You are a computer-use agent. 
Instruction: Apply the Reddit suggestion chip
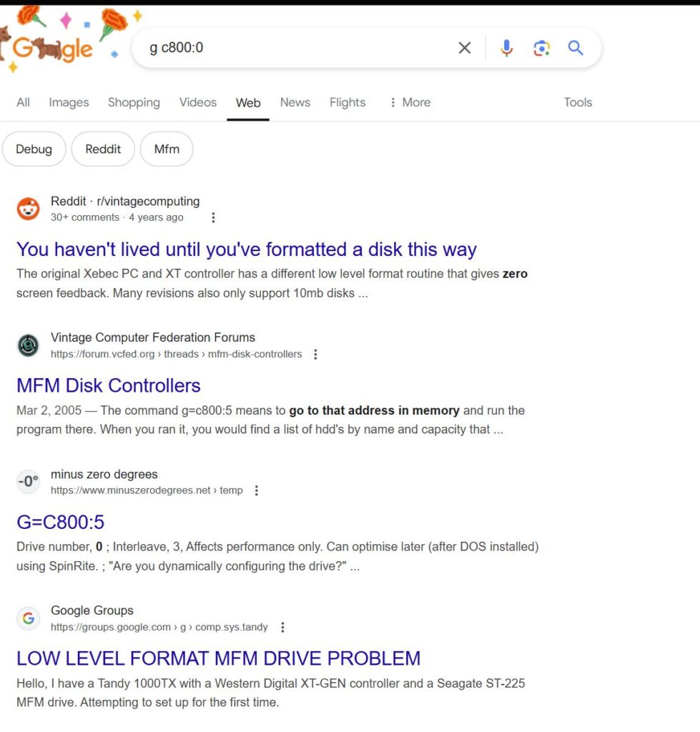[x=103, y=149]
